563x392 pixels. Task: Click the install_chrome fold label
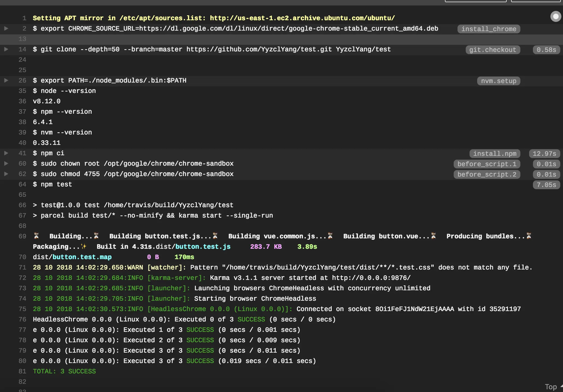489,29
